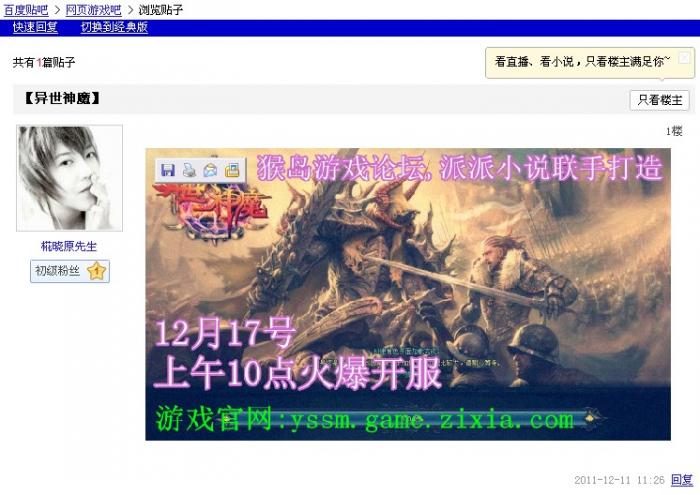Click the 只看楼主 button

pyautogui.click(x=659, y=100)
